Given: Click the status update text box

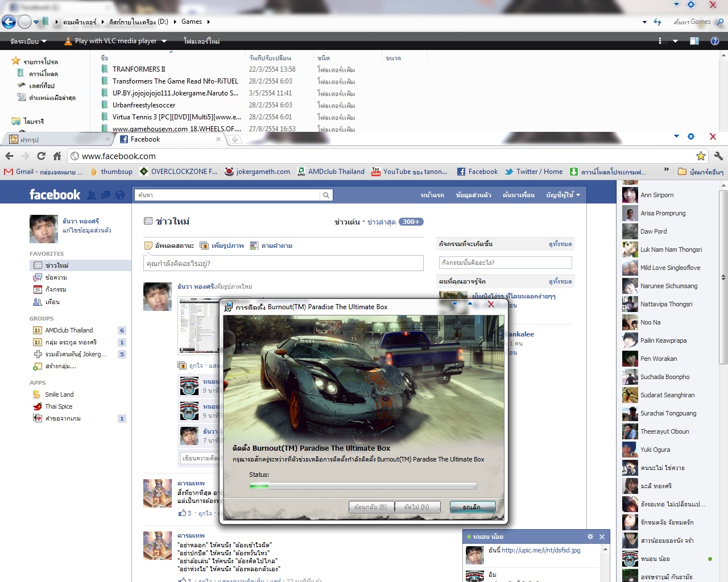Looking at the screenshot, I should [x=283, y=263].
